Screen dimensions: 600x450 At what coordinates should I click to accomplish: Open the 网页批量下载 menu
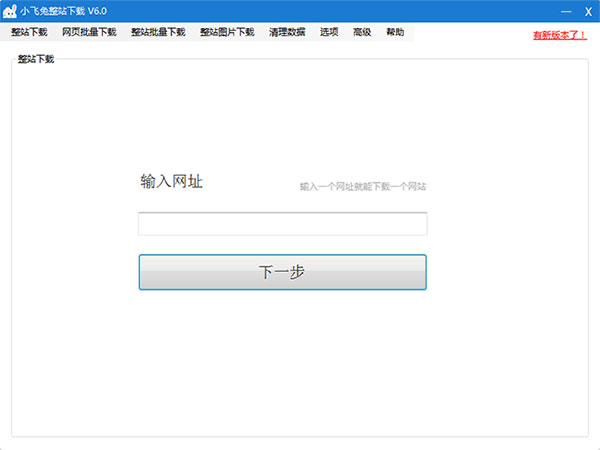[x=89, y=32]
